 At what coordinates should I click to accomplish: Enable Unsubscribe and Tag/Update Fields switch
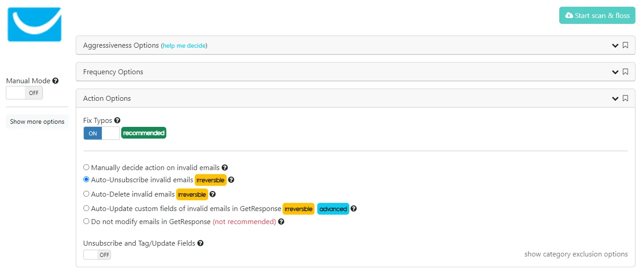tap(97, 255)
